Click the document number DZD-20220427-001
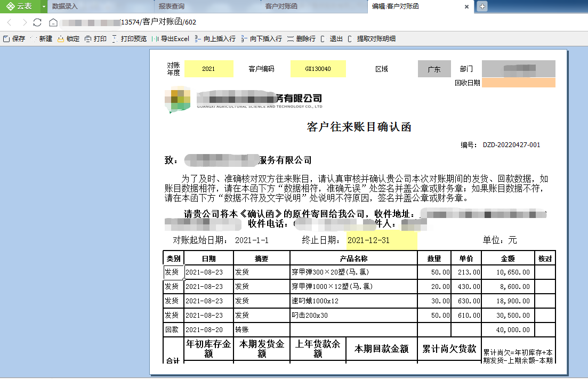Viewport: 588px width, 379px height. [511, 144]
